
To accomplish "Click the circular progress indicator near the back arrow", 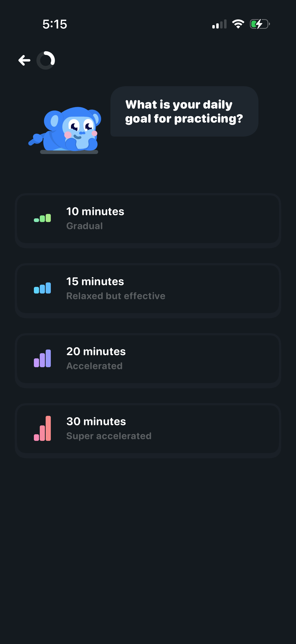I will tap(46, 60).
